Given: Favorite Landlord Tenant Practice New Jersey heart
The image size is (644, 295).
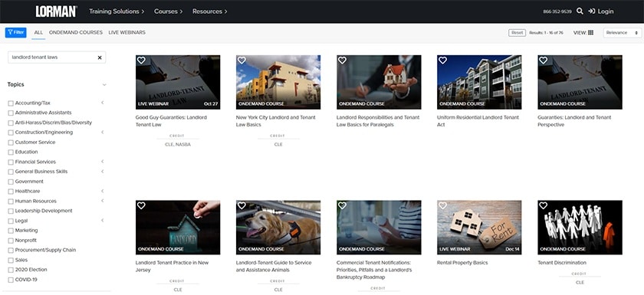Looking at the screenshot, I should pyautogui.click(x=141, y=205).
